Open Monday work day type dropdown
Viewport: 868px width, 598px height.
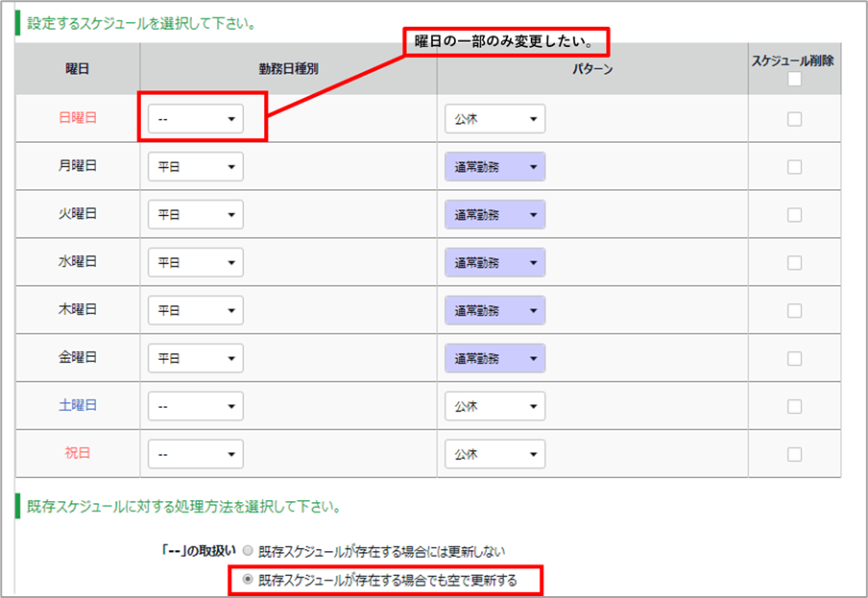[x=195, y=166]
